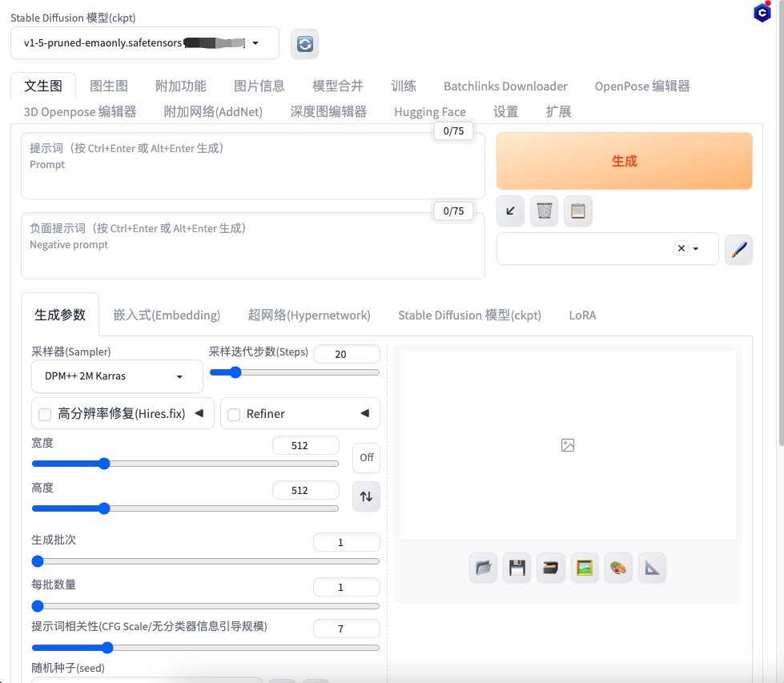Image resolution: width=784 pixels, height=683 pixels.
Task: Open the LoRA tab
Action: point(582,315)
